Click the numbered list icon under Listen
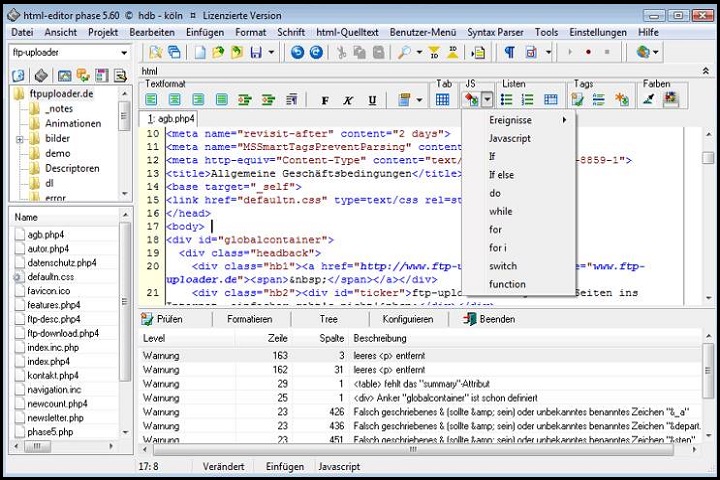 528,100
